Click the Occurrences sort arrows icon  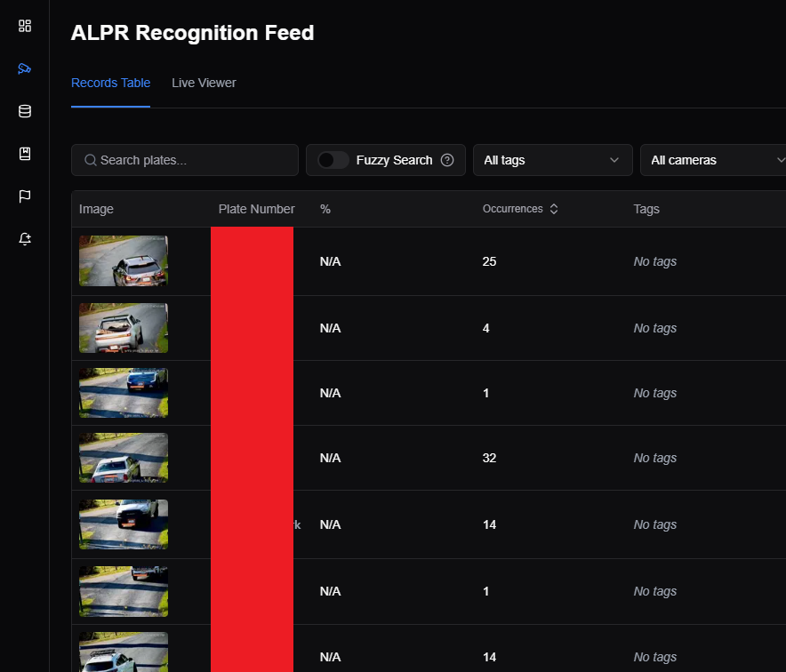point(554,209)
